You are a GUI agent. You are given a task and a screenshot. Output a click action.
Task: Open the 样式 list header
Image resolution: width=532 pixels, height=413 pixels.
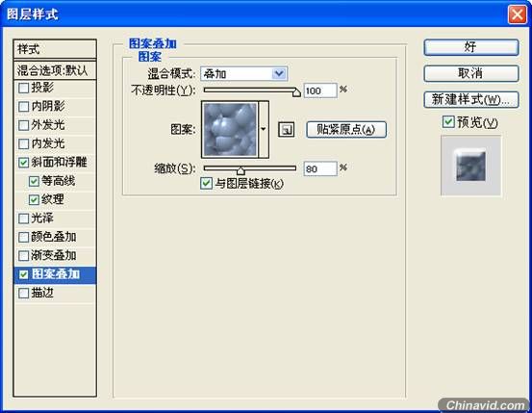point(55,49)
